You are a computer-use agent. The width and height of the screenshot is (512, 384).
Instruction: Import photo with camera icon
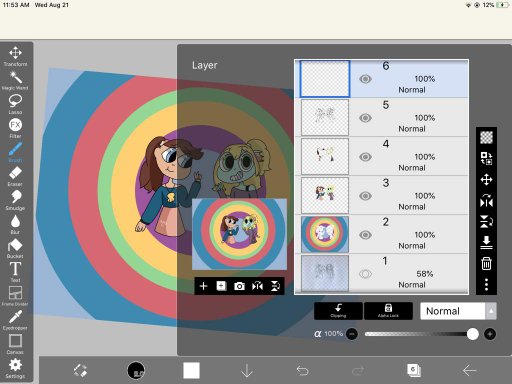pos(239,286)
